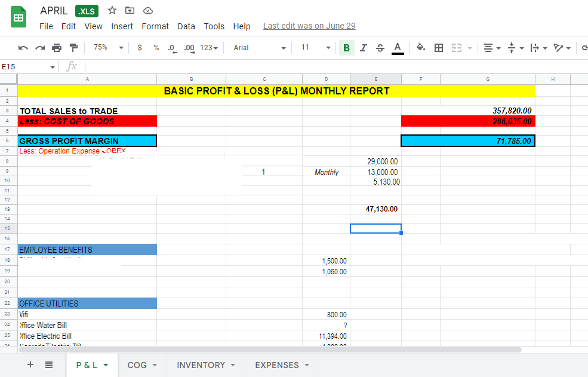Expand the merge cells dropdown arrow
This screenshot has height=377, width=588.
coord(469,48)
